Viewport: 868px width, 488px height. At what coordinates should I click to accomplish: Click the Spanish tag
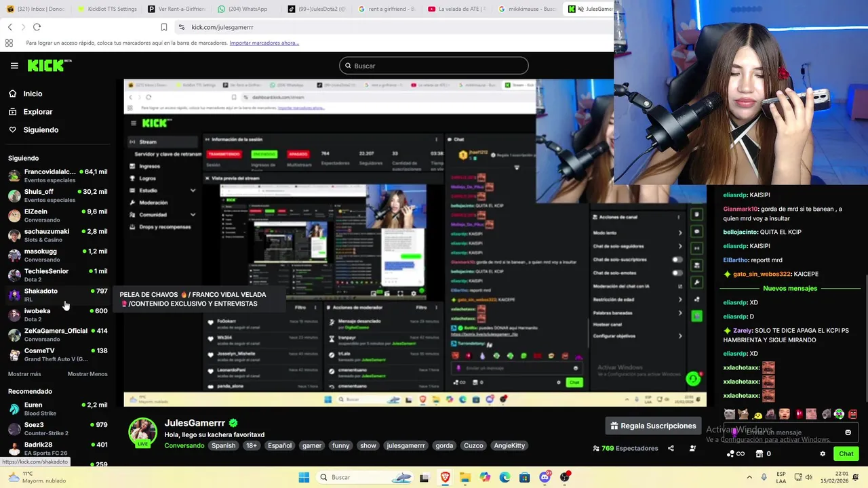pyautogui.click(x=223, y=445)
